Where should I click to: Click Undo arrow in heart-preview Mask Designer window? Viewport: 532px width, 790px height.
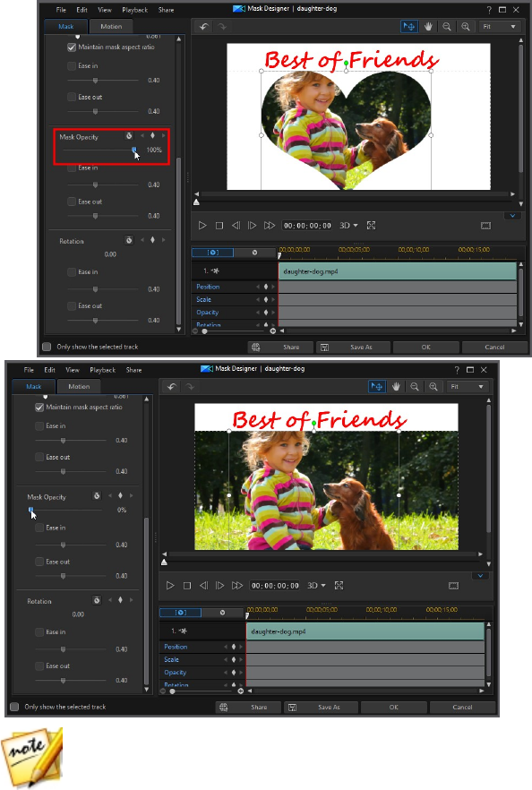203,27
